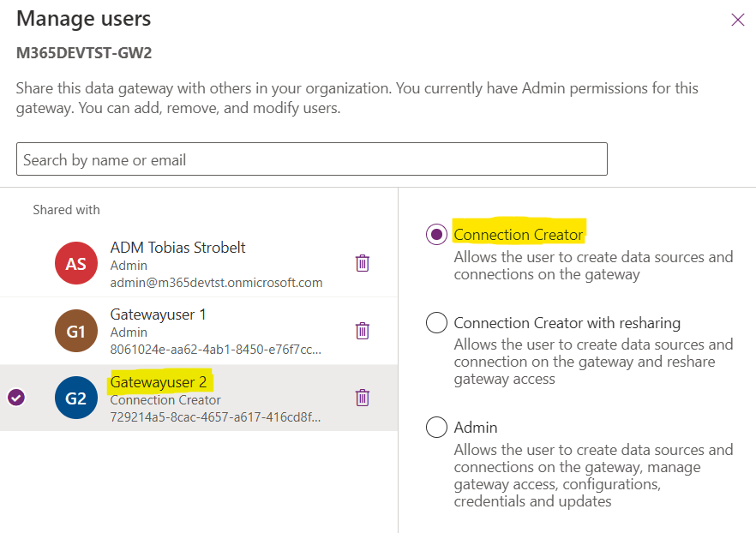Click the M365DEVTST-GW2 gateway name heading
The width and height of the screenshot is (756, 533).
pyautogui.click(x=84, y=53)
